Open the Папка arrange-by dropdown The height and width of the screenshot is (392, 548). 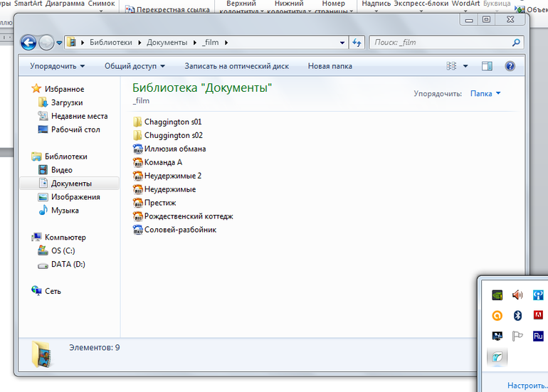coord(485,94)
